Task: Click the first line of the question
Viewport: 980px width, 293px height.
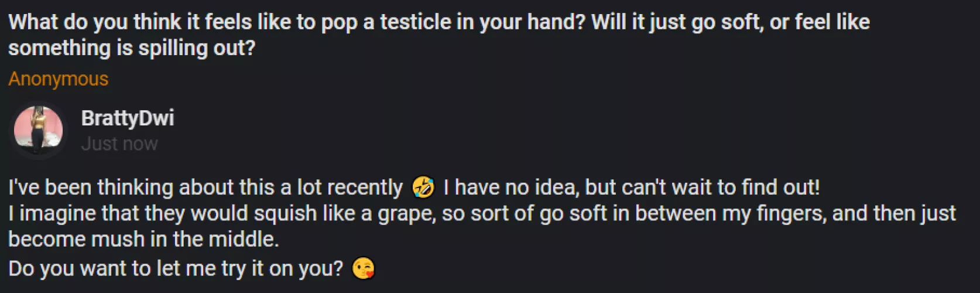Action: [x=438, y=22]
